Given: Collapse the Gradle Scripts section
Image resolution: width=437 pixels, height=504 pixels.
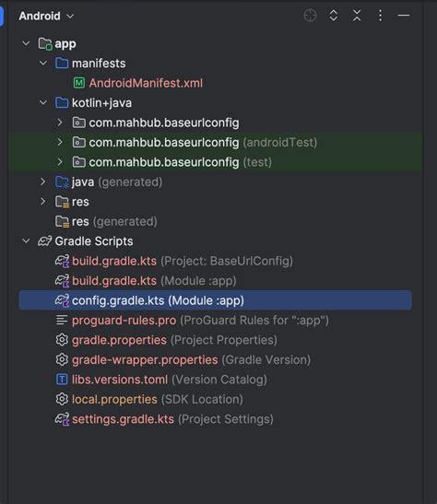Looking at the screenshot, I should coord(26,241).
